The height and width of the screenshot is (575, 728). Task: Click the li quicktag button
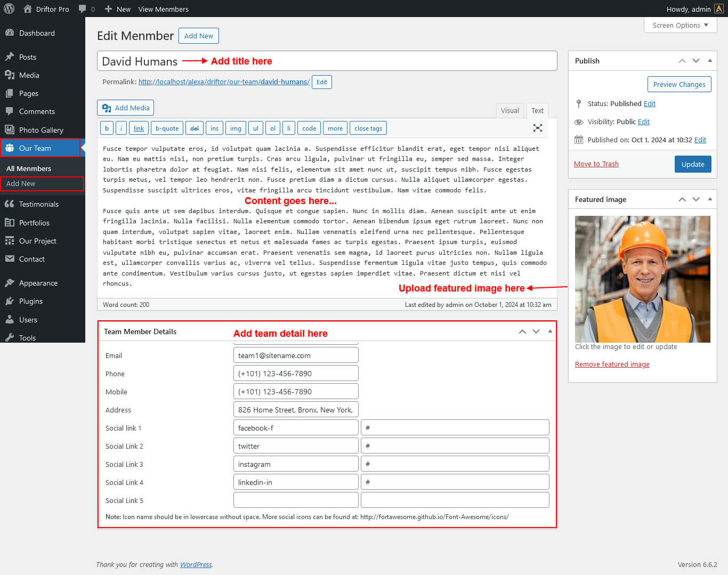pos(289,128)
